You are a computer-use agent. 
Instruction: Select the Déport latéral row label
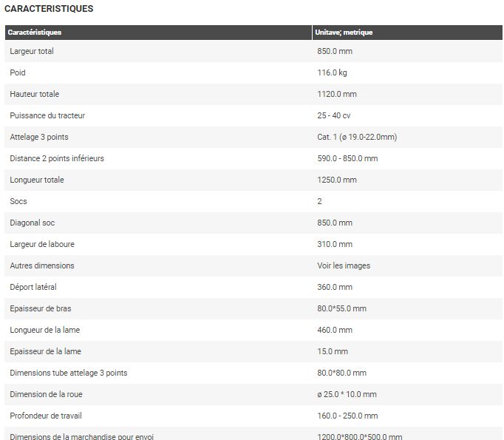coord(33,287)
